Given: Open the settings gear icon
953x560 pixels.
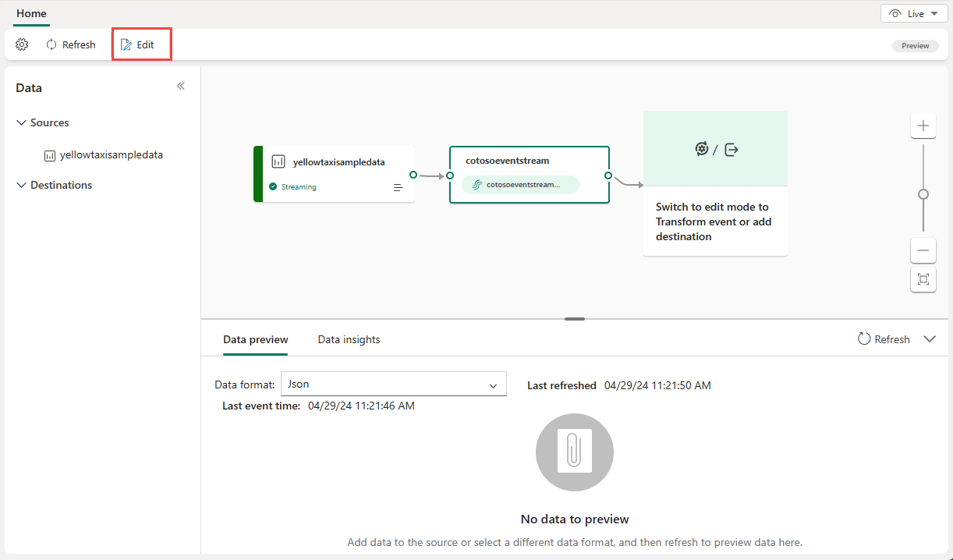Looking at the screenshot, I should (22, 44).
